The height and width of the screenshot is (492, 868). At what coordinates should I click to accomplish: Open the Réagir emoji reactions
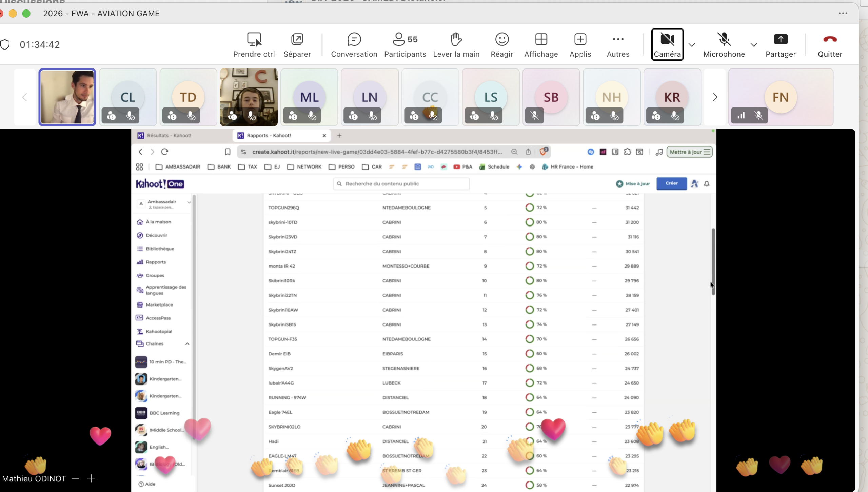(502, 40)
